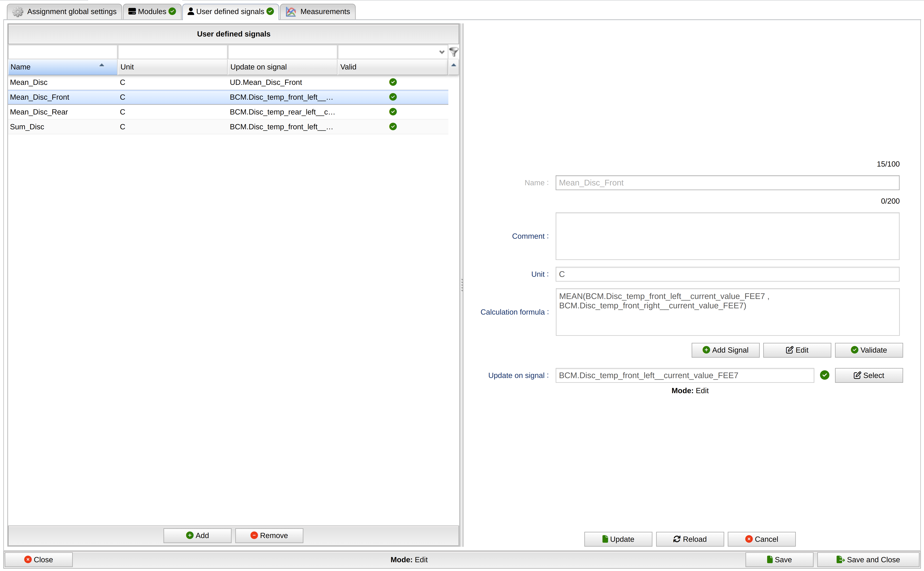This screenshot has width=924, height=571.
Task: Click green status check beside Update on signal
Action: tap(824, 375)
